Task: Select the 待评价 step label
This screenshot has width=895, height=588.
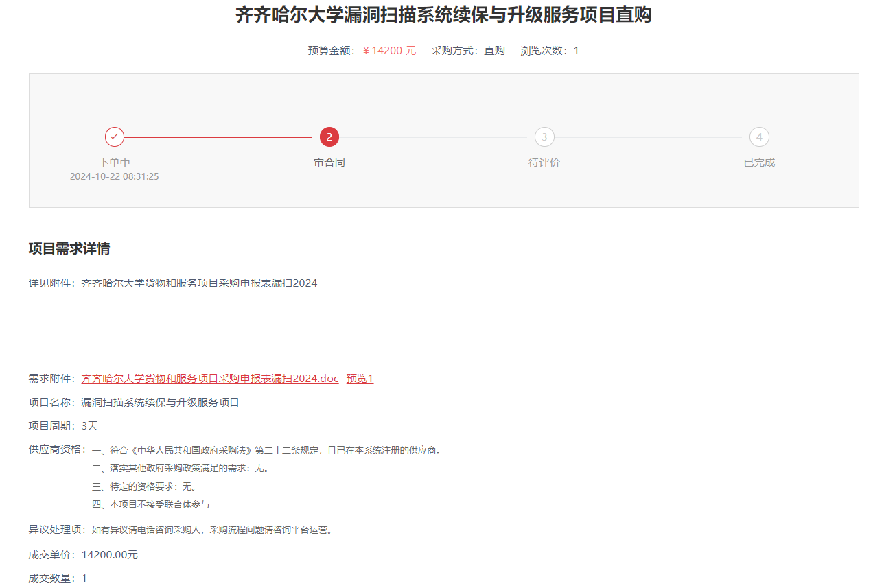Action: click(544, 163)
